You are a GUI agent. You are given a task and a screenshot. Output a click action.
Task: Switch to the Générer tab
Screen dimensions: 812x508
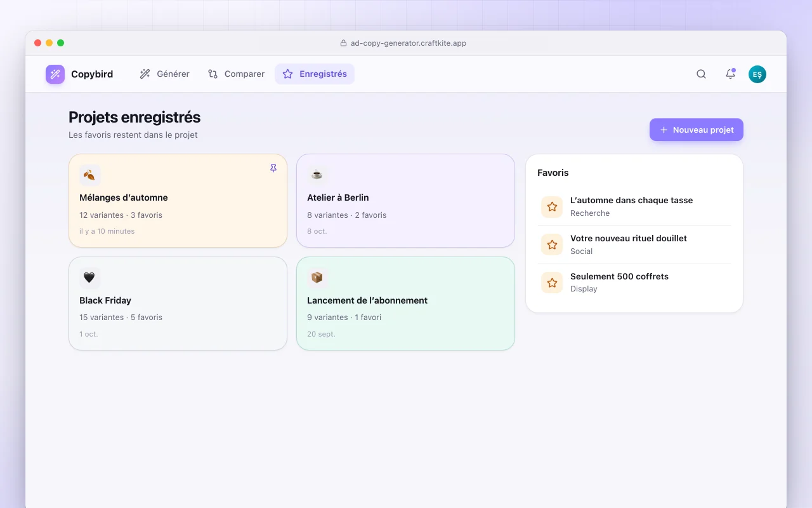(165, 74)
